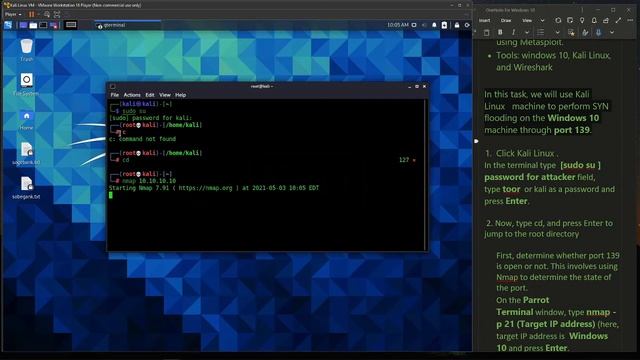Switch to OneNote Insert tab

point(484,20)
